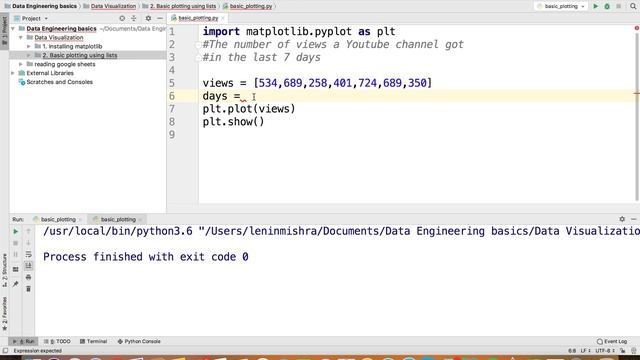
Task: Hide the Project panel with the minus icon
Action: 160,18
